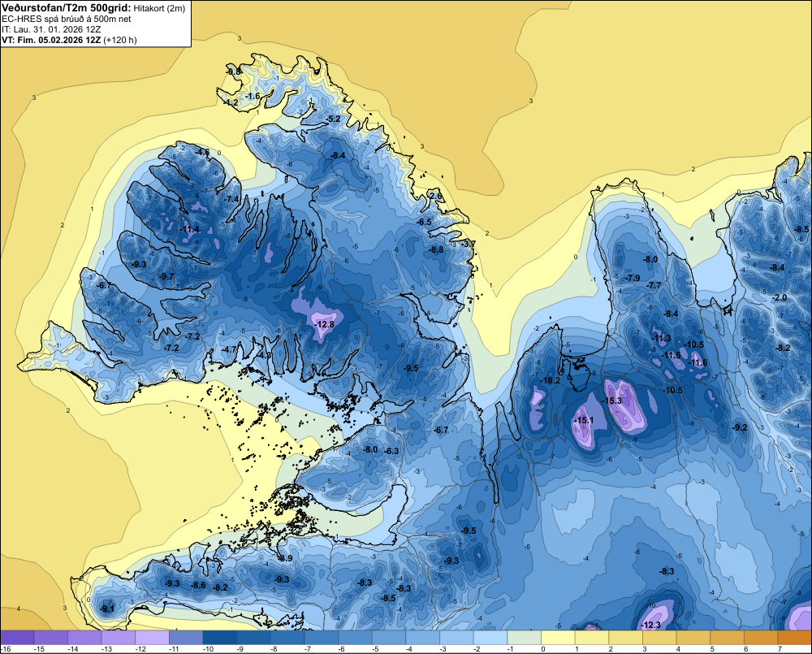812x654 pixels.
Task: Click the -8.6 temperature label
Action: [x=198, y=585]
